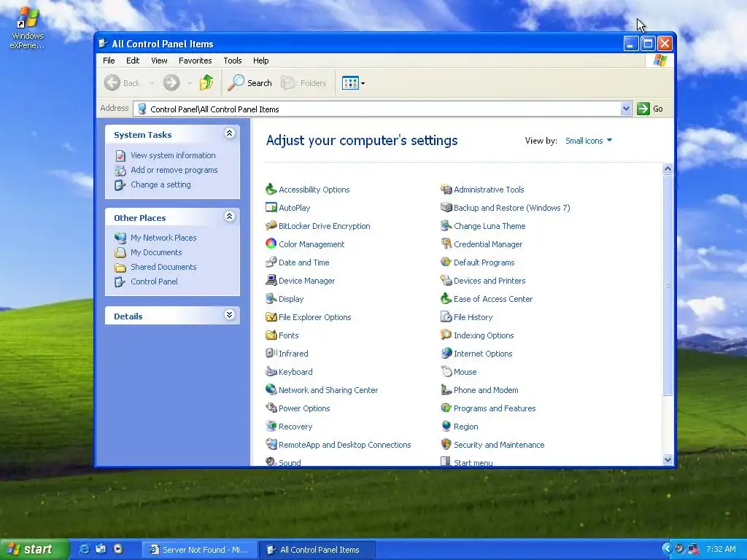The width and height of the screenshot is (747, 560).
Task: Open the Color Management icon
Action: (271, 244)
